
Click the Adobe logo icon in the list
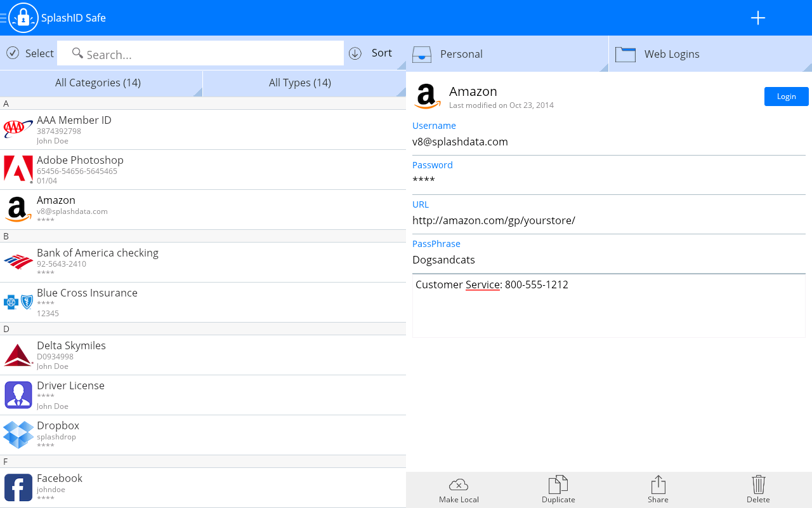coord(18,170)
